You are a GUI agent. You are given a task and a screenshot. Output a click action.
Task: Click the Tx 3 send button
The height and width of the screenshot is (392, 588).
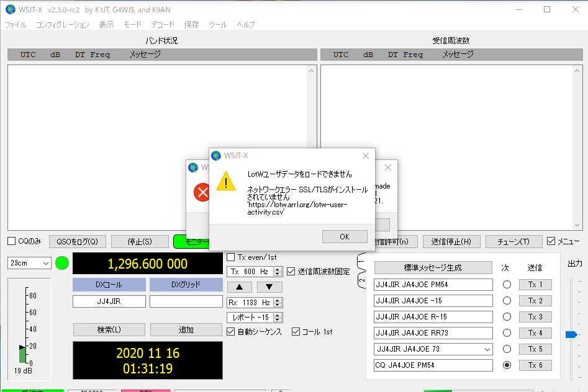point(535,317)
